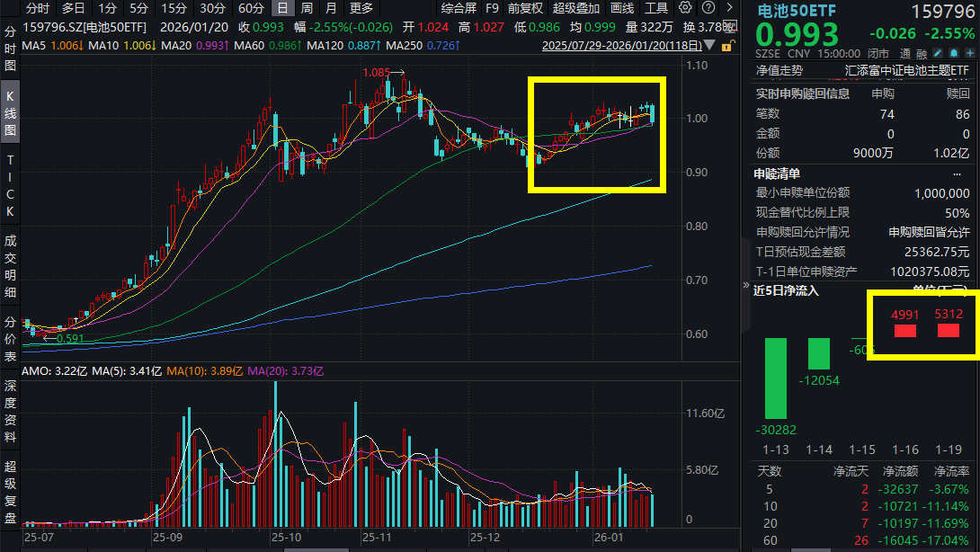
Task: Open the 工具 tools menu
Action: click(x=656, y=8)
